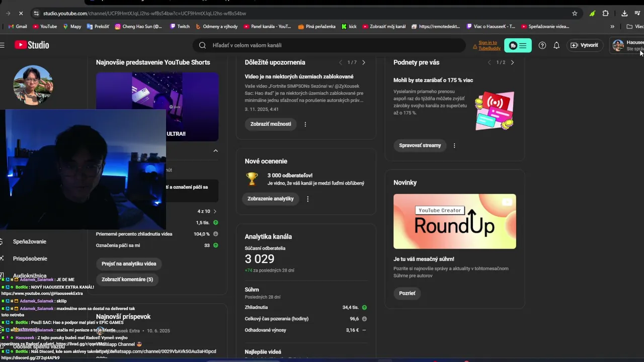Open the Gmail bookmark
The width and height of the screenshot is (644, 362).
[x=18, y=26]
